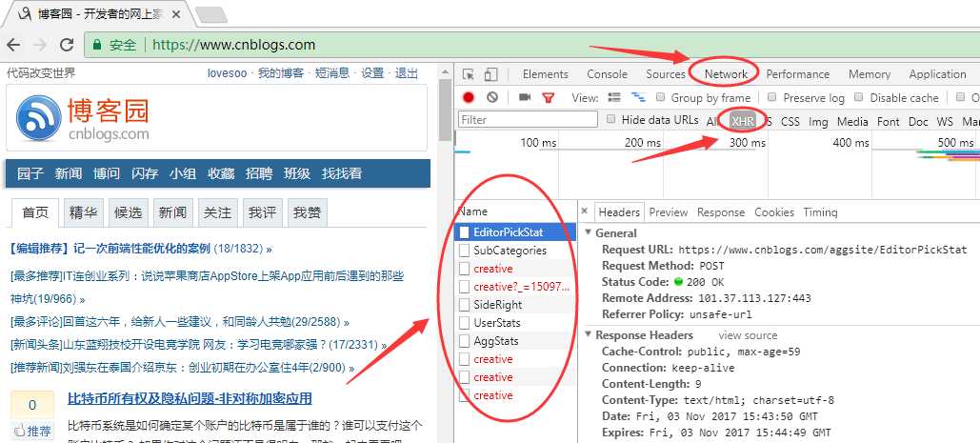This screenshot has width=980, height=443.
Task: Click the 我的博客 link
Action: (281, 73)
